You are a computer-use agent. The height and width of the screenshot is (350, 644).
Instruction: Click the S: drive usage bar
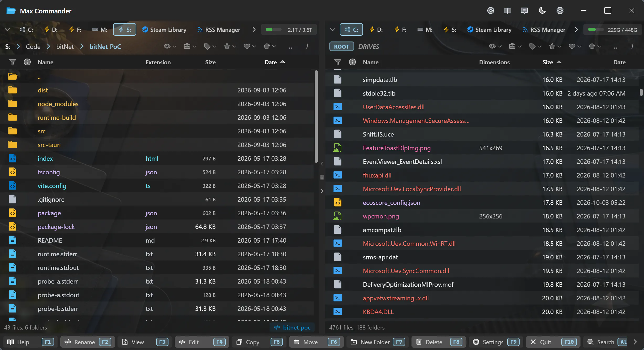pyautogui.click(x=289, y=30)
